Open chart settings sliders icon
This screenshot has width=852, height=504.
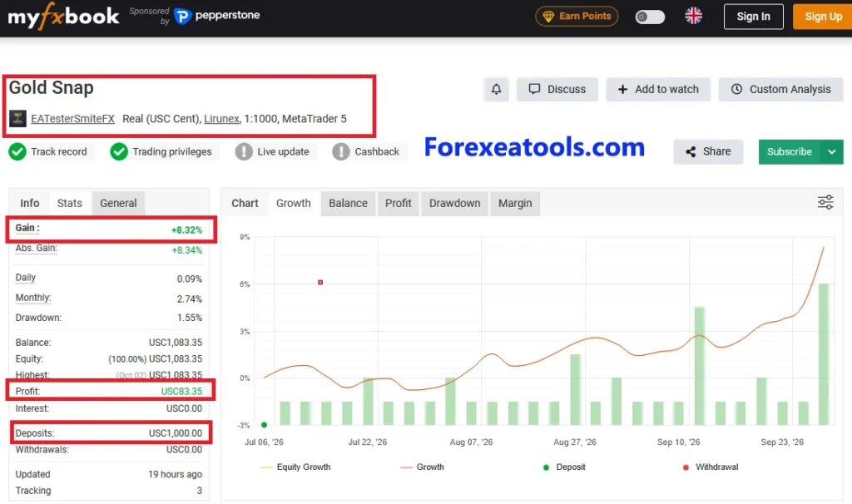[825, 203]
